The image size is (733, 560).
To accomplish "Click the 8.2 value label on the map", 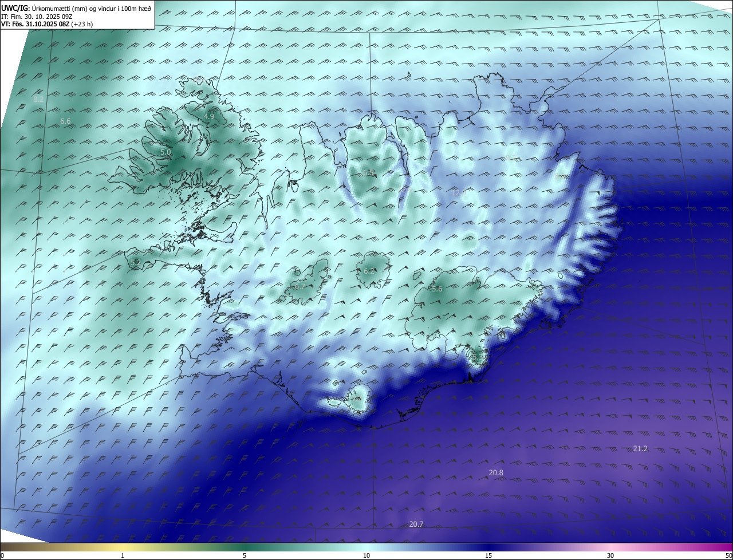I will click(x=38, y=99).
